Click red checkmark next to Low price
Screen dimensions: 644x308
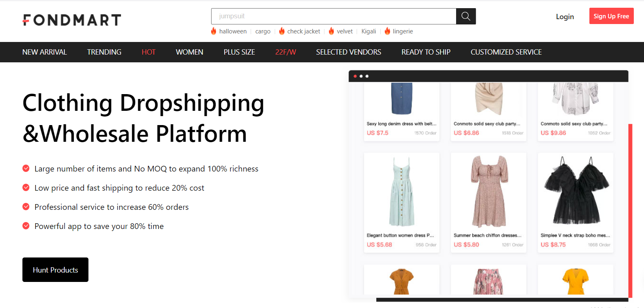coord(26,187)
